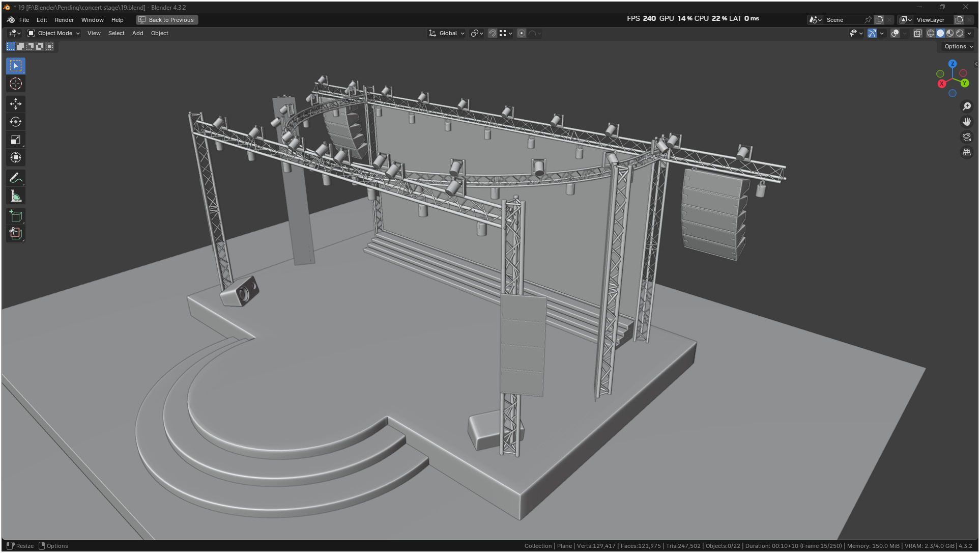Choose the Add Cube tool
Screen dimensions: 980x553
[16, 216]
